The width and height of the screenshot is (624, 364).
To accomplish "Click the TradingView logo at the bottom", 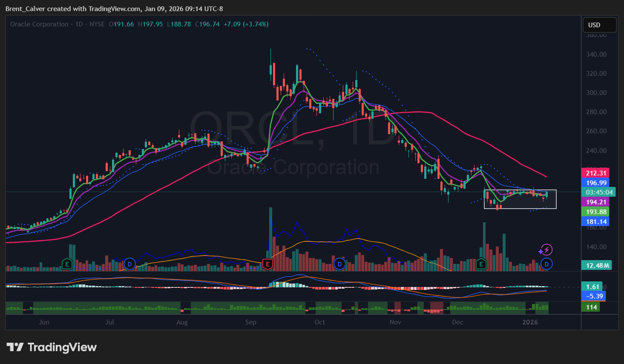I will click(x=52, y=347).
